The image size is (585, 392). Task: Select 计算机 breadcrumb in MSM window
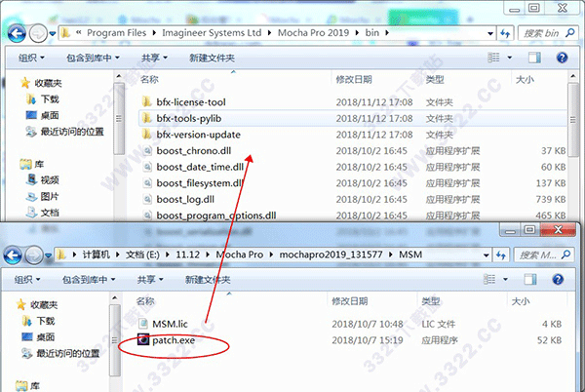[x=97, y=255]
